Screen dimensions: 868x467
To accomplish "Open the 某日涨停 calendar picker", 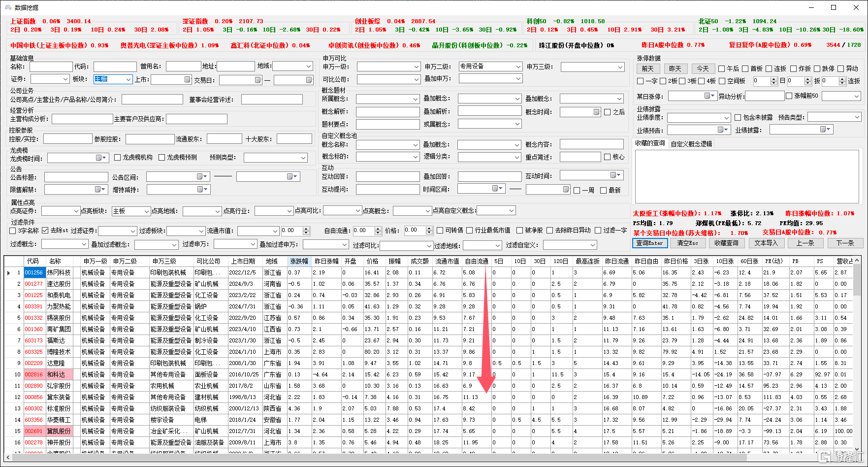I will [709, 96].
